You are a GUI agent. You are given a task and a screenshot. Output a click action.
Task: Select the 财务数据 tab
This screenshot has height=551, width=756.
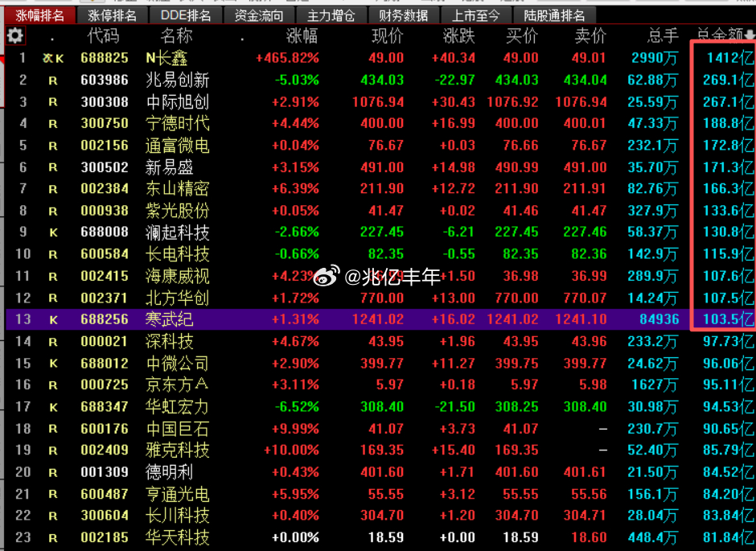404,16
